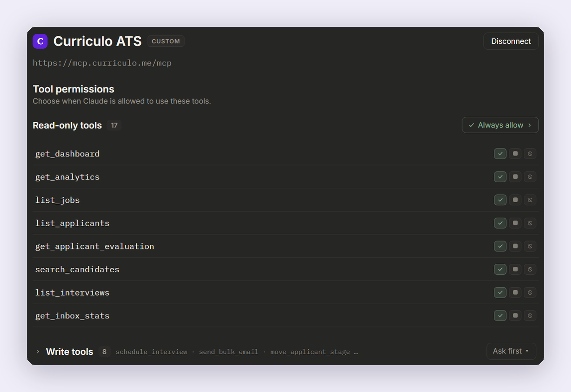571x392 pixels.
Task: Click the CUSTOM badge
Action: click(166, 41)
